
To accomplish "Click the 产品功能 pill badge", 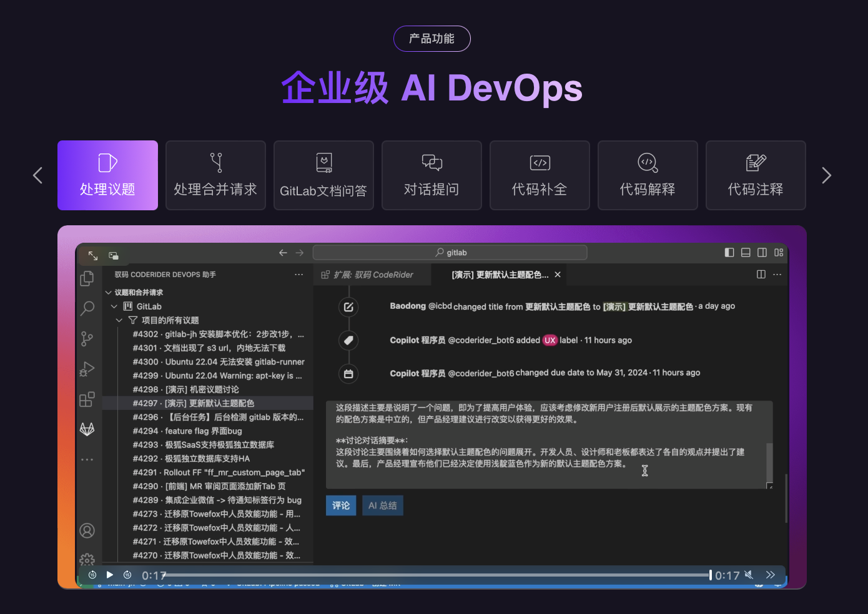I will tap(432, 39).
